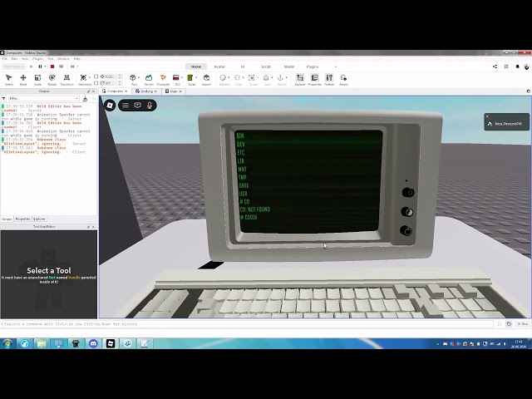Open the Terrain editor
This screenshot has width=532, height=399.
click(x=149, y=80)
